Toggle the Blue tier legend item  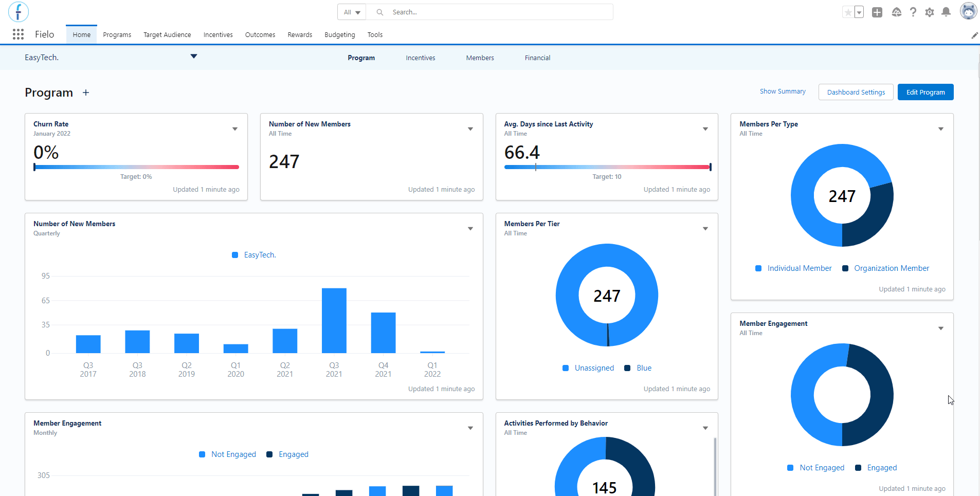pos(638,368)
